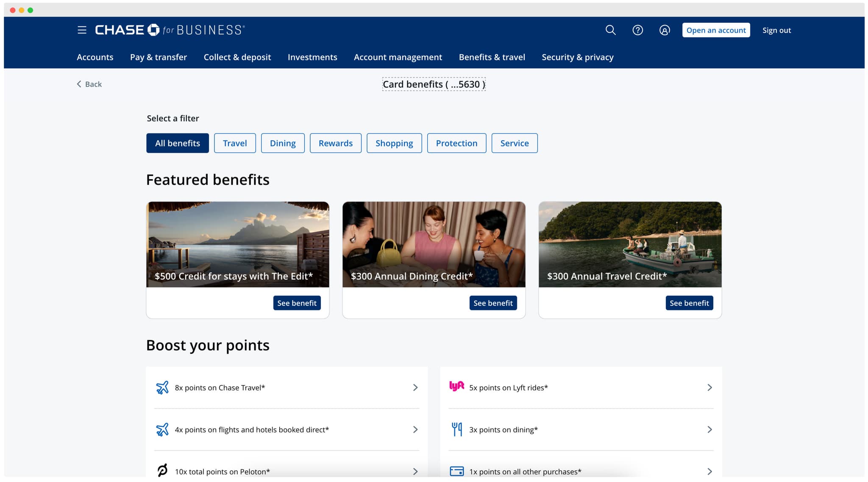Open the hamburger navigation menu

81,30
